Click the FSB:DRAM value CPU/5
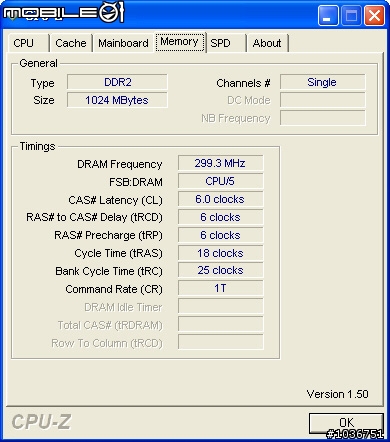 (220, 181)
